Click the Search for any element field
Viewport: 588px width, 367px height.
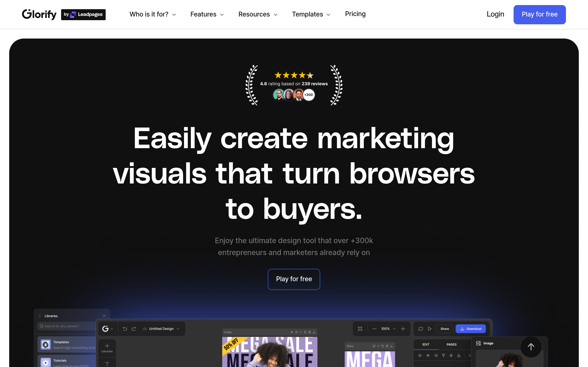tap(67, 326)
